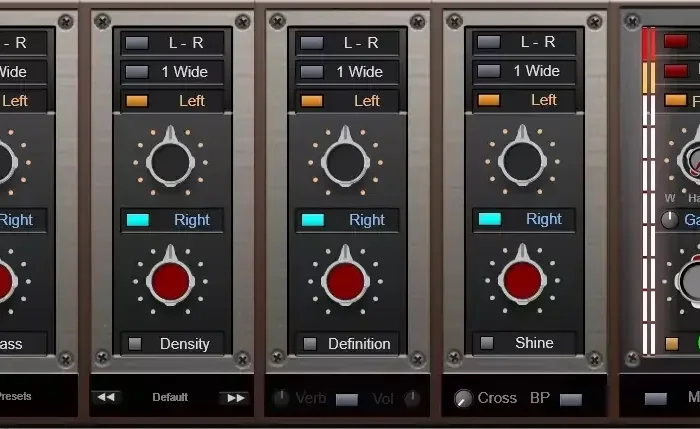Toggle the BP button in bottom bar

point(571,400)
